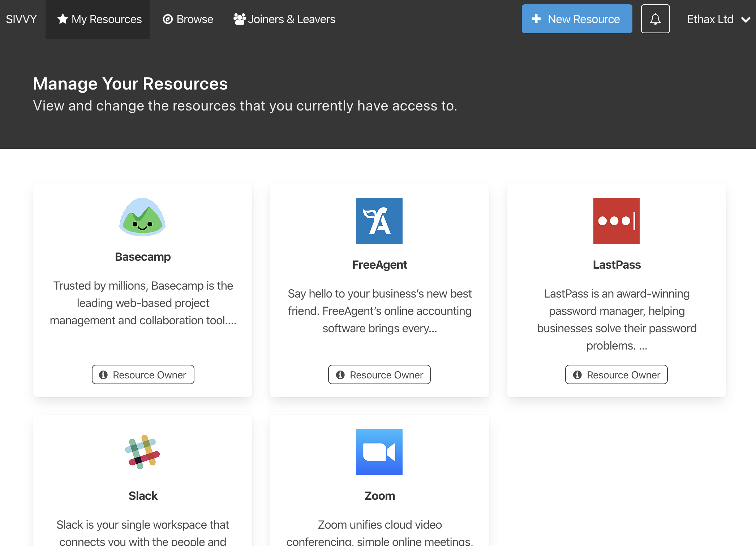The width and height of the screenshot is (756, 546).
Task: Click the people icon beside Joiners & Leavers
Action: [239, 19]
